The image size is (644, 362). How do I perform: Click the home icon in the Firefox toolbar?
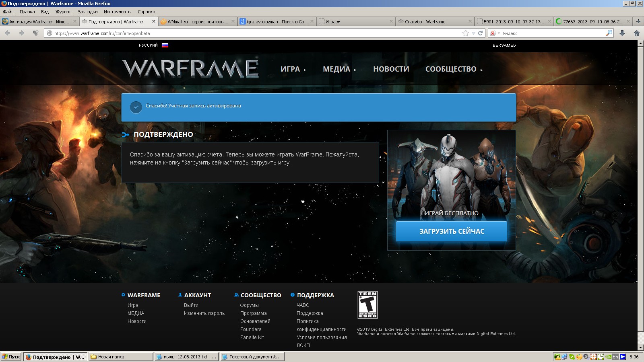pyautogui.click(x=637, y=33)
